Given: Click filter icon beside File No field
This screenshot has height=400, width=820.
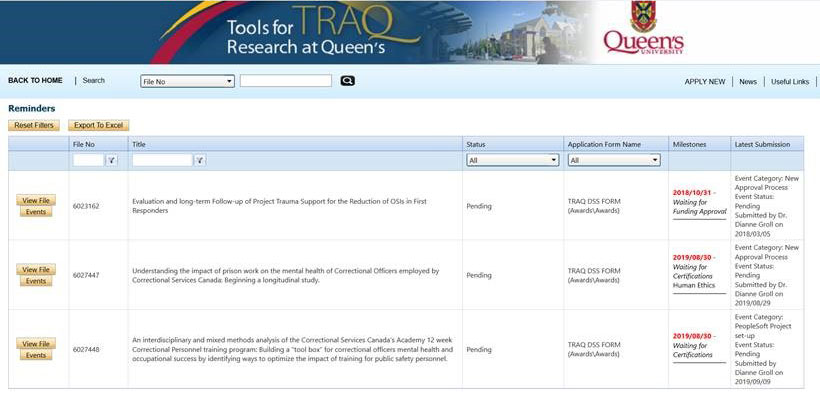Looking at the screenshot, I should click(112, 160).
